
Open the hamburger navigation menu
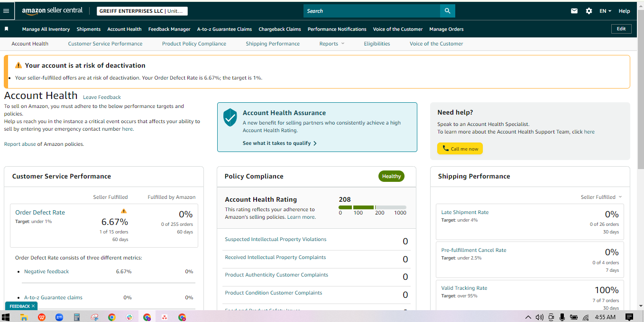coord(6,11)
